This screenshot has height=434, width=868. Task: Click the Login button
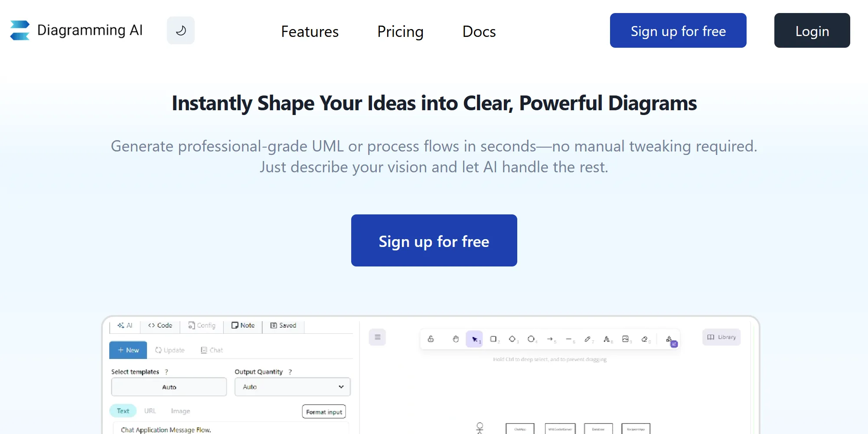point(812,30)
